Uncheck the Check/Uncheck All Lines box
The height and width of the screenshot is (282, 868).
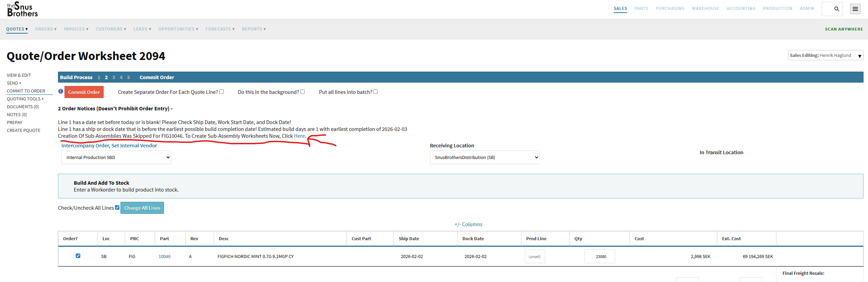point(117,208)
